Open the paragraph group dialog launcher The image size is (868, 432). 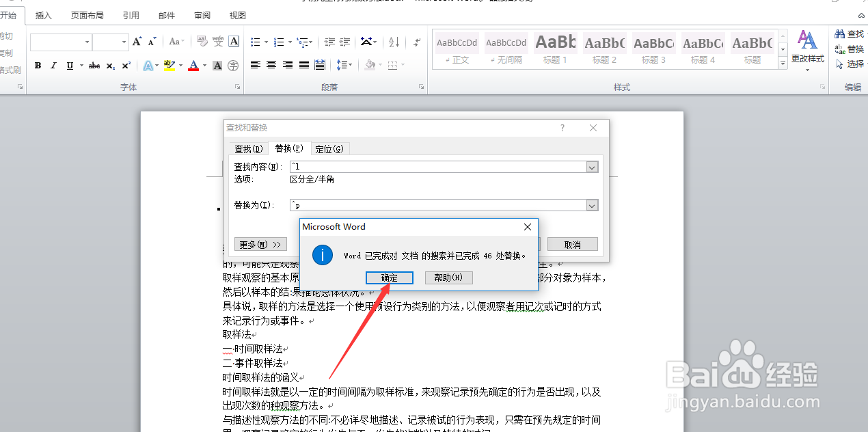click(421, 87)
